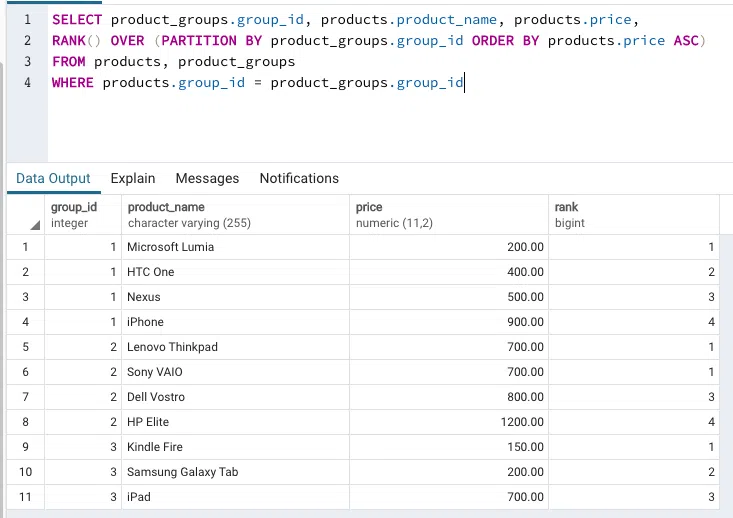Click the 500.00 price cell
733x518 pixels.
[x=449, y=297]
